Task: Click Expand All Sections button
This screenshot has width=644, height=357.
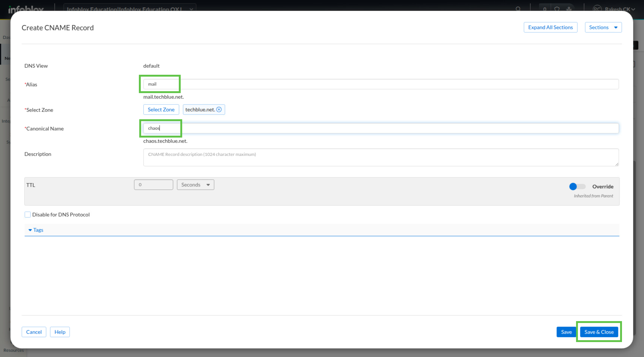Action: [550, 27]
